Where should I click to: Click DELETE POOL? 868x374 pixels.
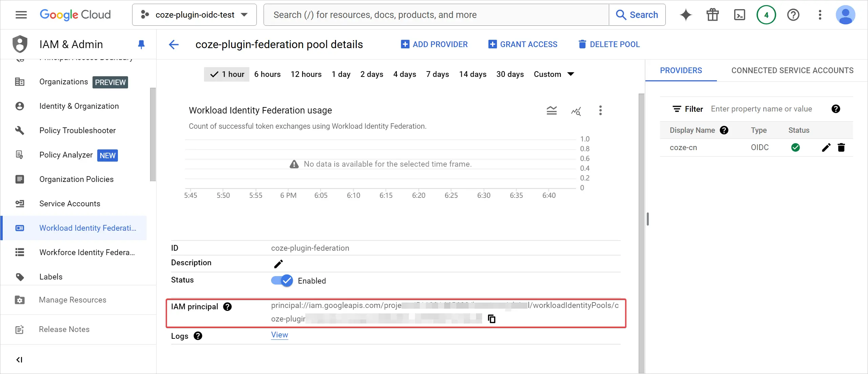[x=609, y=44]
